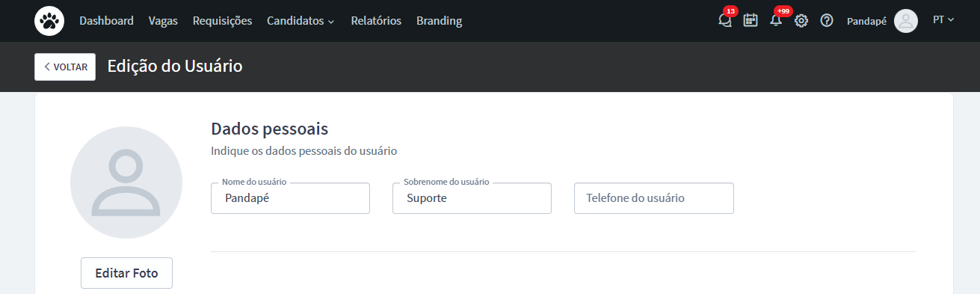Click the Telefone do usuário field
Screen dimensions: 980x294
pyautogui.click(x=654, y=198)
